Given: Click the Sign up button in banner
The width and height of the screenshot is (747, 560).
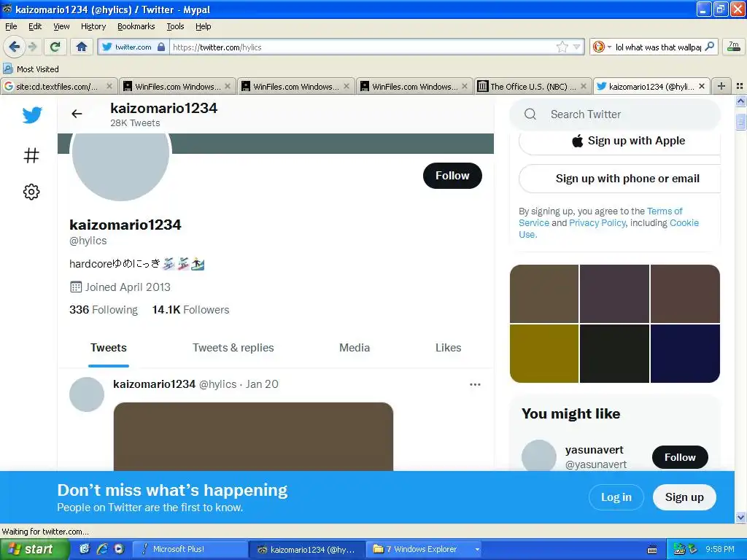Looking at the screenshot, I should (684, 497).
